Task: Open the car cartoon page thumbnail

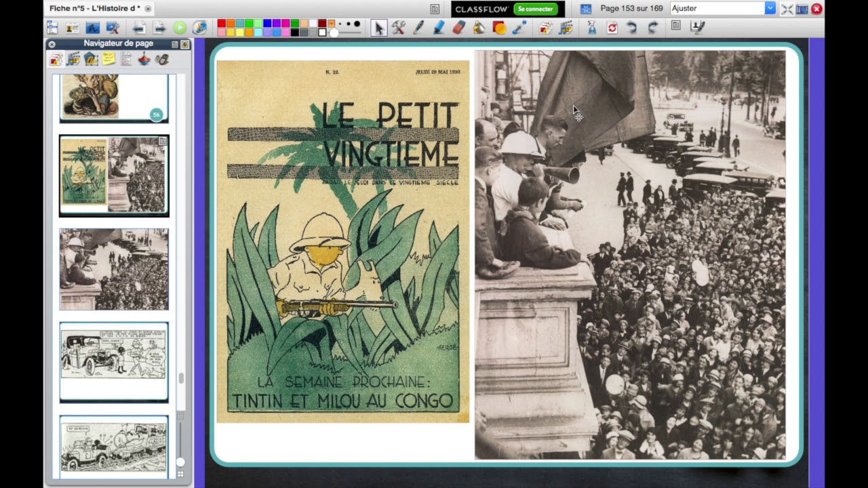Action: pos(114,362)
